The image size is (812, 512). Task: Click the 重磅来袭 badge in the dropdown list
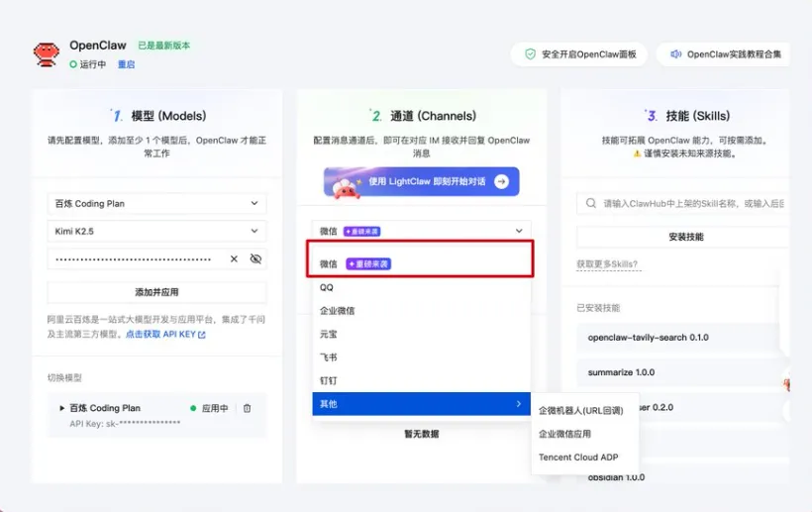368,264
